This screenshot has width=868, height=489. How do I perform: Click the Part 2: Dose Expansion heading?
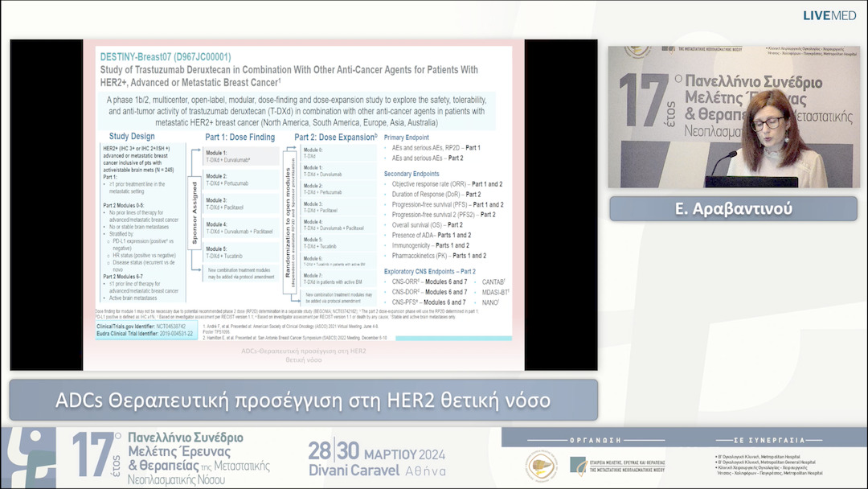coord(335,137)
